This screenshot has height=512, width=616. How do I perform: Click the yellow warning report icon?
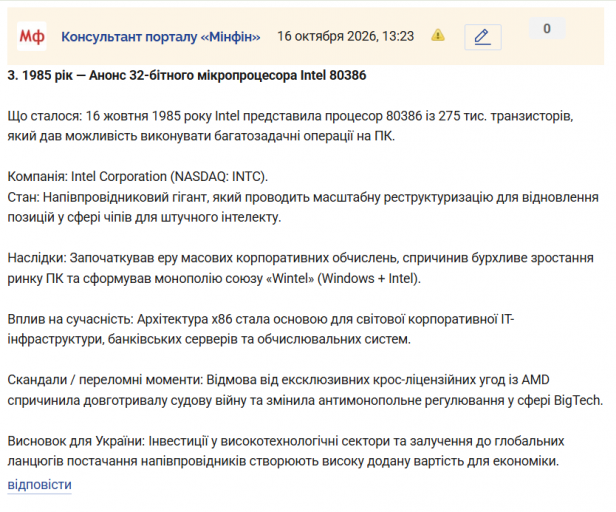pos(438,36)
